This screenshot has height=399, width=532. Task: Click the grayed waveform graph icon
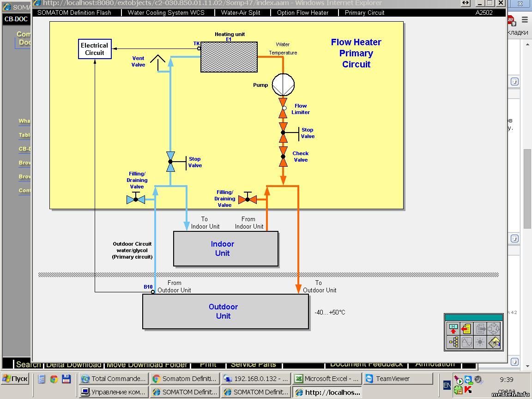[x=466, y=342]
